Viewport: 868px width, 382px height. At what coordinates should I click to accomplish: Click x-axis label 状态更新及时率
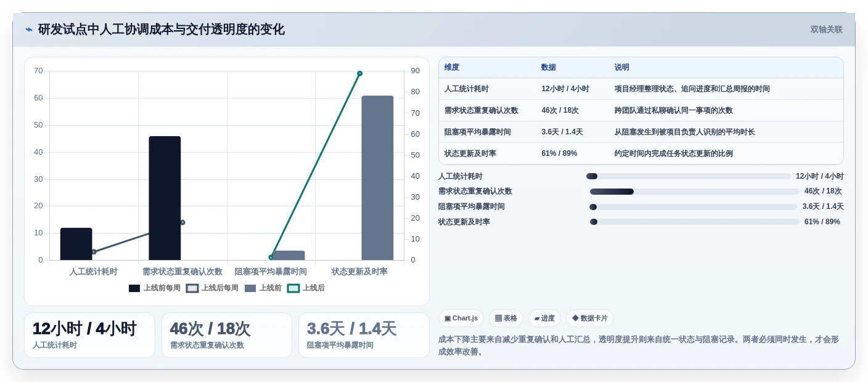click(359, 272)
